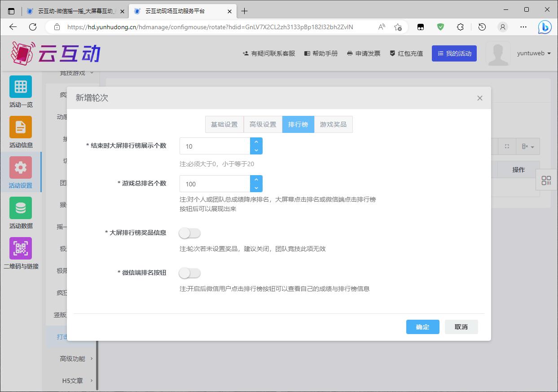Viewport: 558px width, 392px height.
Task: Open the 活动数据 database icon
Action: [21, 208]
